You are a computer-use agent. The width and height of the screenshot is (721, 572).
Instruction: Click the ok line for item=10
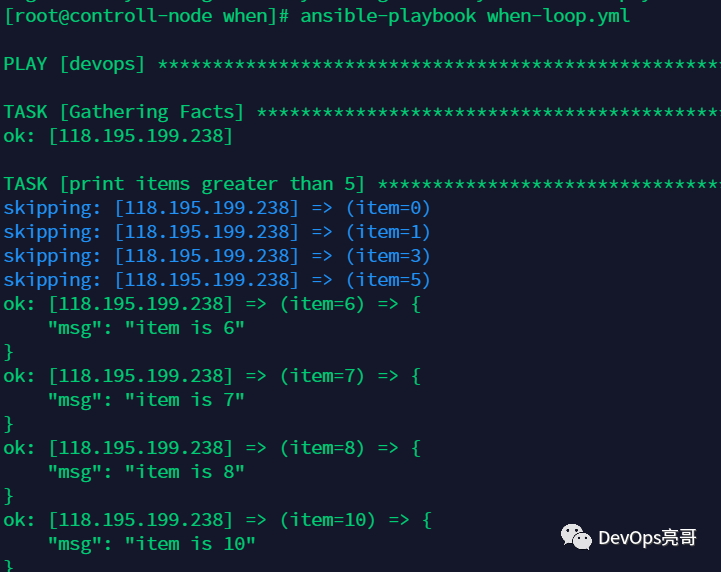click(x=216, y=520)
